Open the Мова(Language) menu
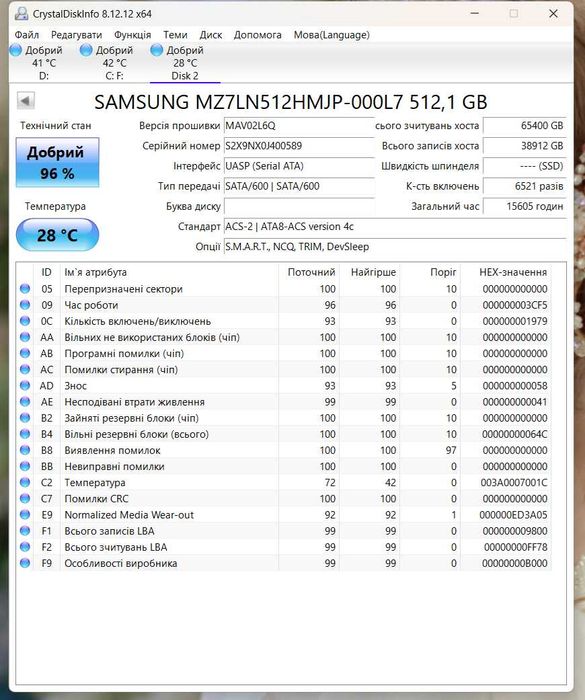Screen dimensions: 585x700 coord(332,35)
